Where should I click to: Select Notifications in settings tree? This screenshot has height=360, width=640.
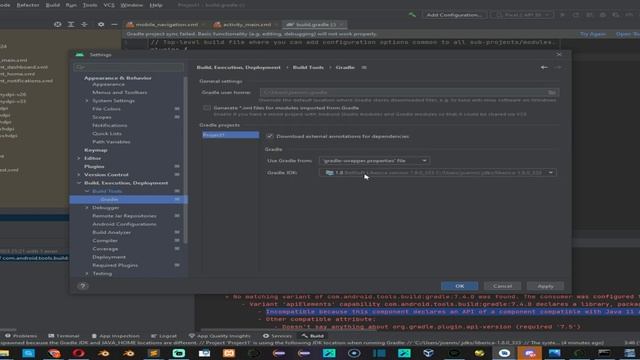pyautogui.click(x=109, y=125)
